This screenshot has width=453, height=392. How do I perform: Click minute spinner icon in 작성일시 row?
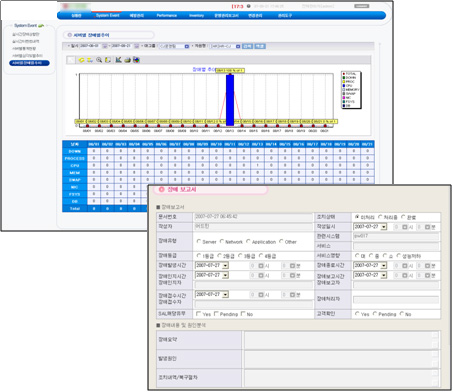click(x=427, y=227)
